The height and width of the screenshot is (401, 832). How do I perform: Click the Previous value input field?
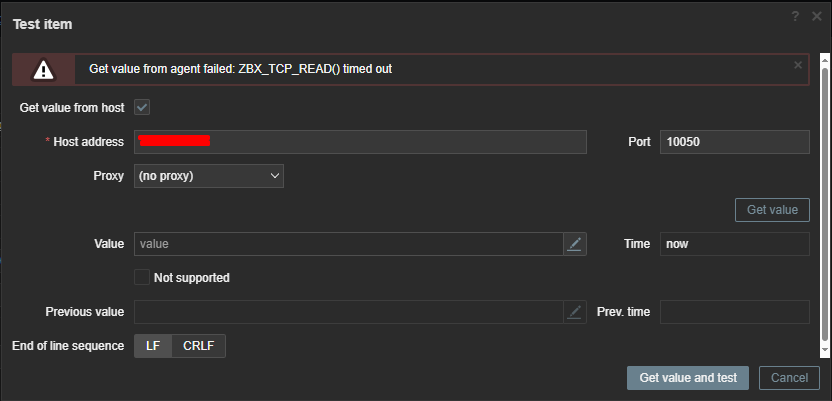pyautogui.click(x=347, y=312)
